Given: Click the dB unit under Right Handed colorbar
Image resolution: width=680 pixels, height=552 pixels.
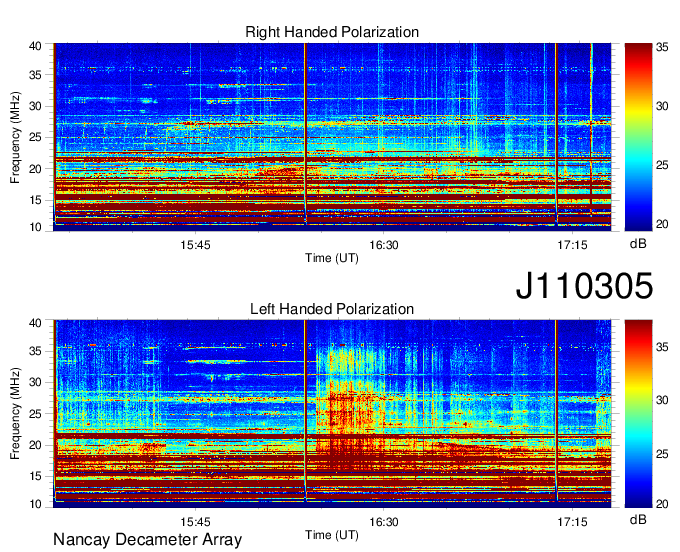Looking at the screenshot, I should click(638, 244).
